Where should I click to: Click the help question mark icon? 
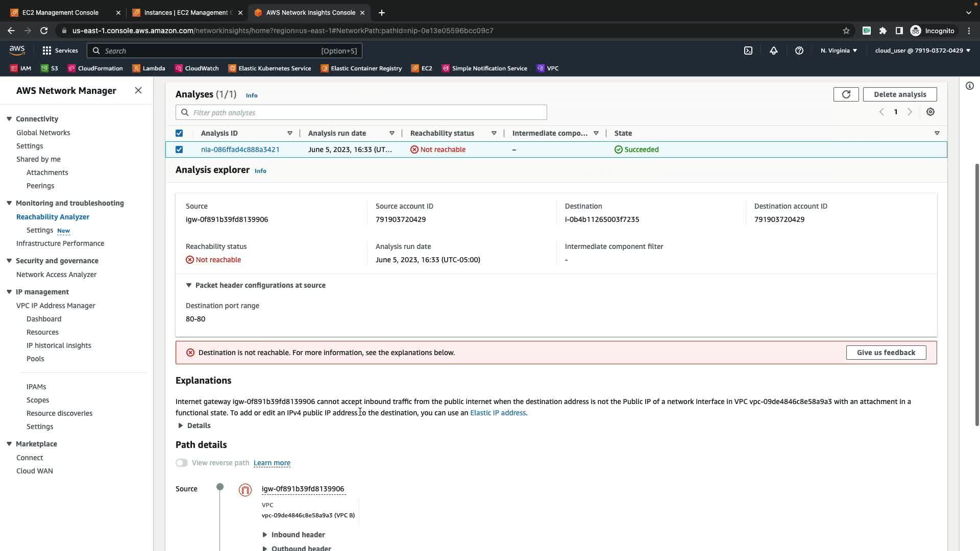tap(799, 51)
